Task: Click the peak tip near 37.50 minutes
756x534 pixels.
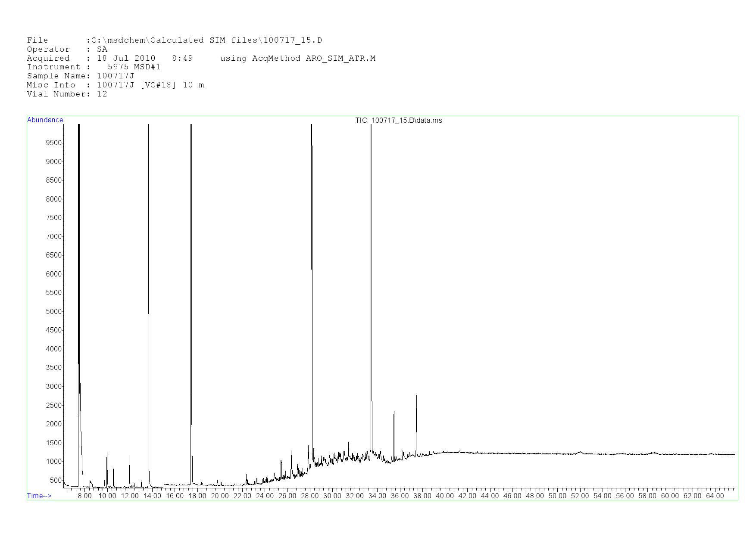Action: pyautogui.click(x=416, y=396)
